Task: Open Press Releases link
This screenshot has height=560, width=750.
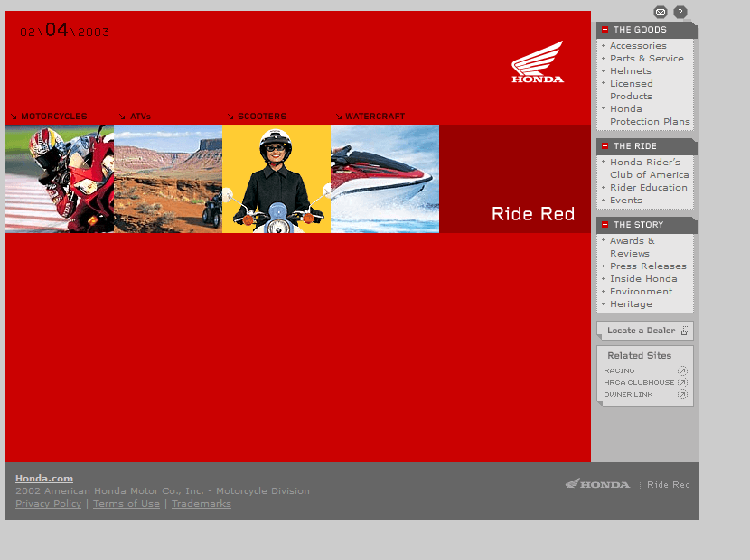Action: coord(648,266)
